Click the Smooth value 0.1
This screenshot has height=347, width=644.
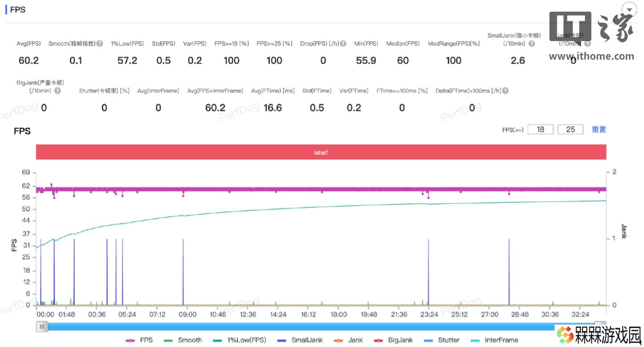[76, 60]
